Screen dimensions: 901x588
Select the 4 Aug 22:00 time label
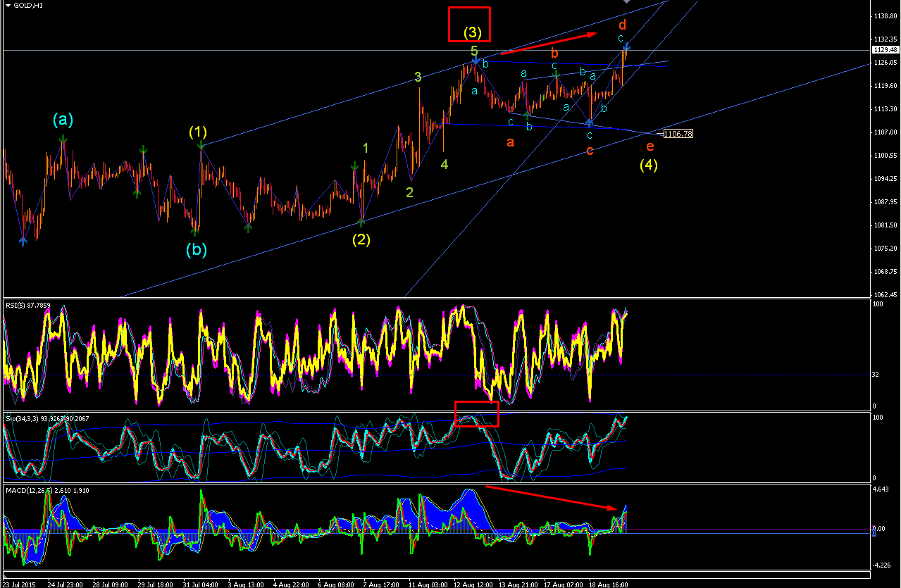coord(292,584)
